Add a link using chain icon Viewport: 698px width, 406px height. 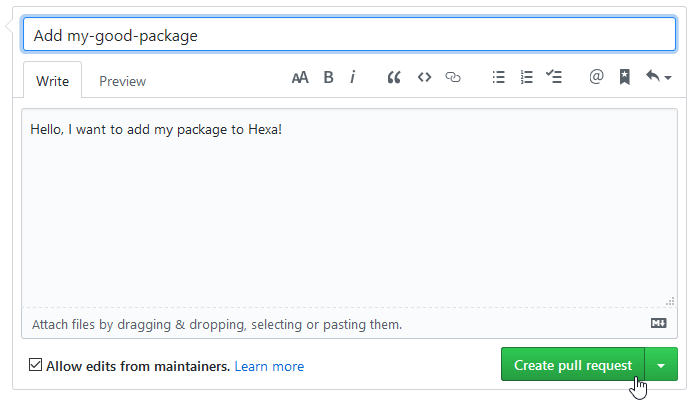(x=453, y=77)
